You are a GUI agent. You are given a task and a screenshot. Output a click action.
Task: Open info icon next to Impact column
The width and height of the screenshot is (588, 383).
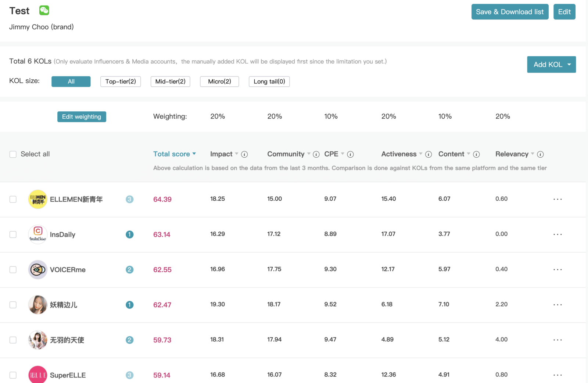click(244, 154)
